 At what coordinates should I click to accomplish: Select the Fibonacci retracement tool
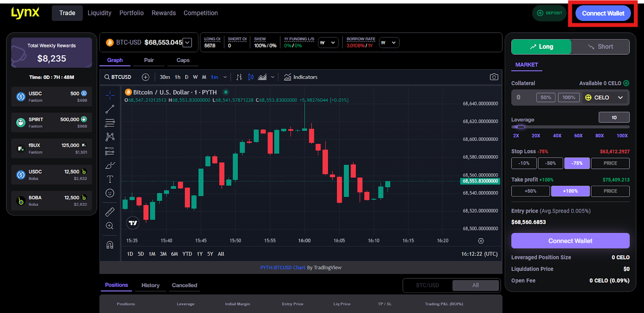[110, 123]
